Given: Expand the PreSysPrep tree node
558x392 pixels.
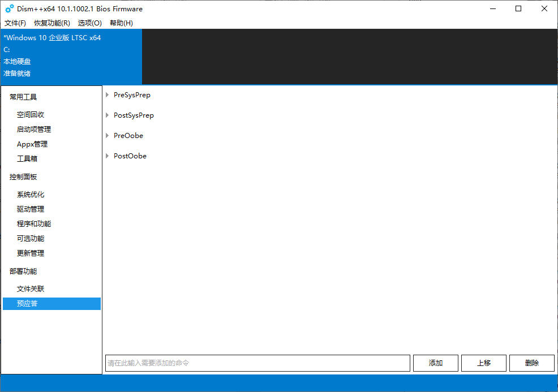Looking at the screenshot, I should pyautogui.click(x=107, y=95).
